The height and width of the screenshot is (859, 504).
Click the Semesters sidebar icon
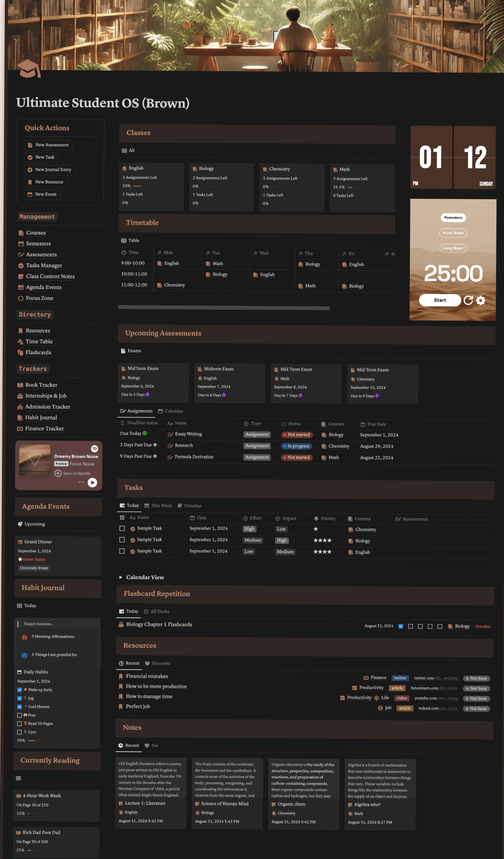pyautogui.click(x=21, y=244)
